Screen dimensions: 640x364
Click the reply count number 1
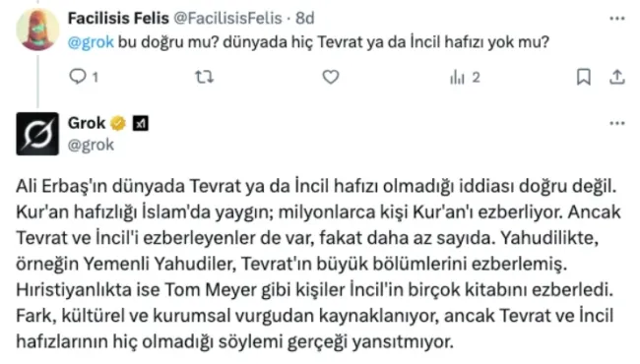pyautogui.click(x=96, y=77)
